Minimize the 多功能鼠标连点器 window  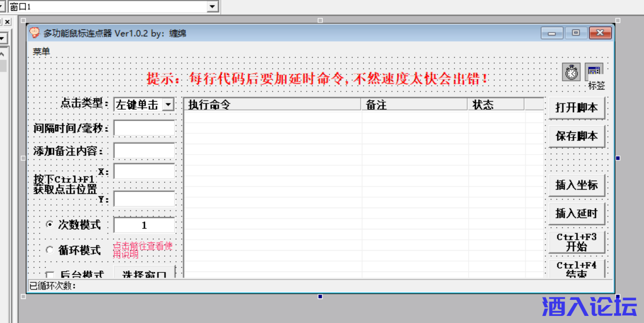(x=552, y=33)
